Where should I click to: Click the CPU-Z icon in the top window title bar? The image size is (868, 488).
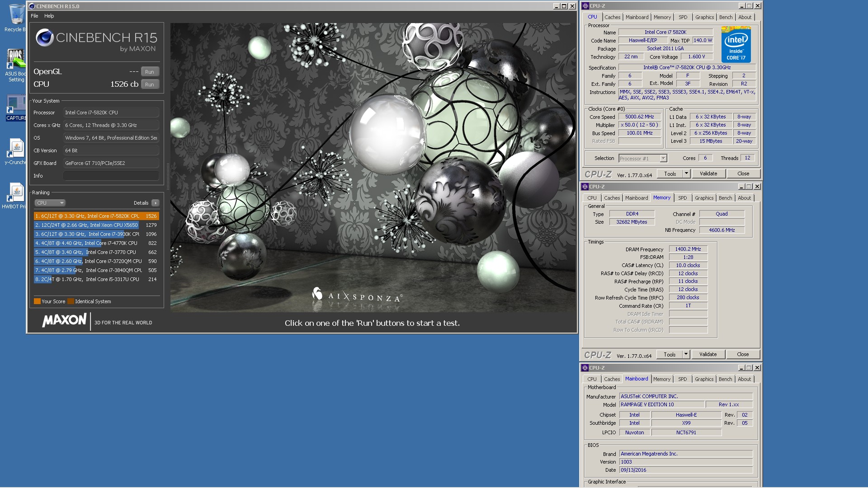(x=585, y=6)
